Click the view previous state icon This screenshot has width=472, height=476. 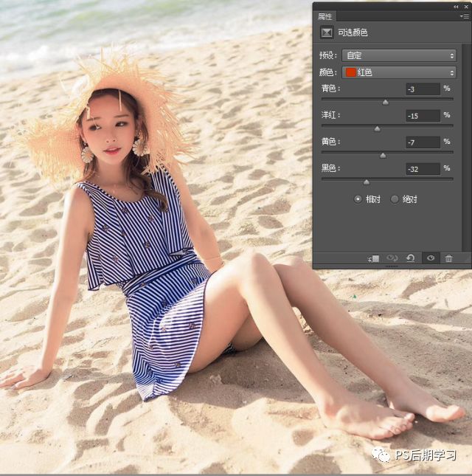point(392,258)
